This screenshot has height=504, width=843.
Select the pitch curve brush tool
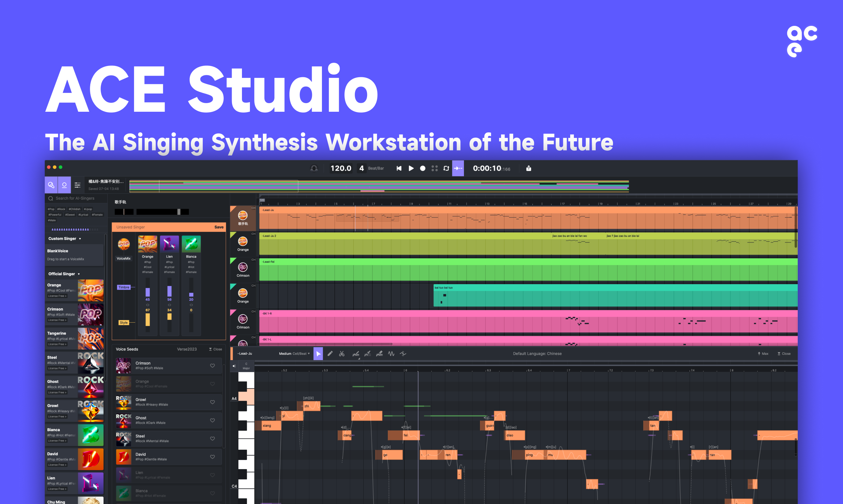[367, 354]
